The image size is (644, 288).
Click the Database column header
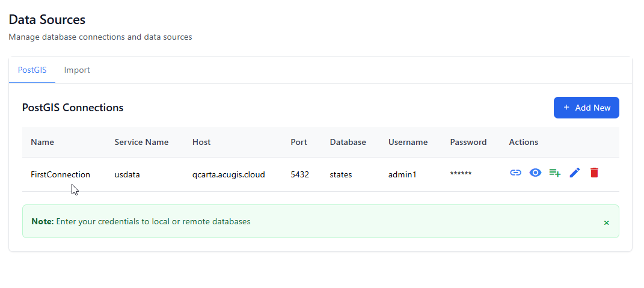point(348,142)
